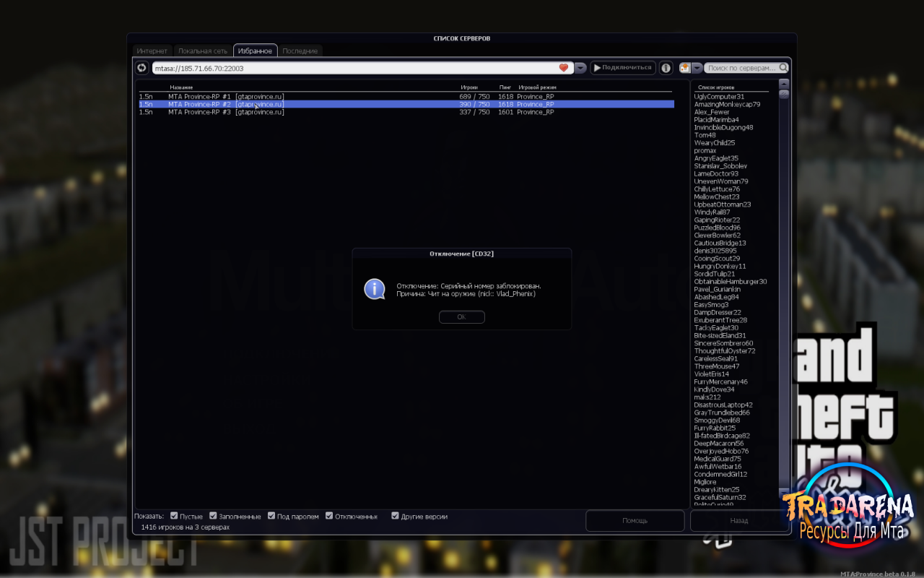Expand the address history dropdown
The height and width of the screenshot is (578, 924).
pos(580,68)
